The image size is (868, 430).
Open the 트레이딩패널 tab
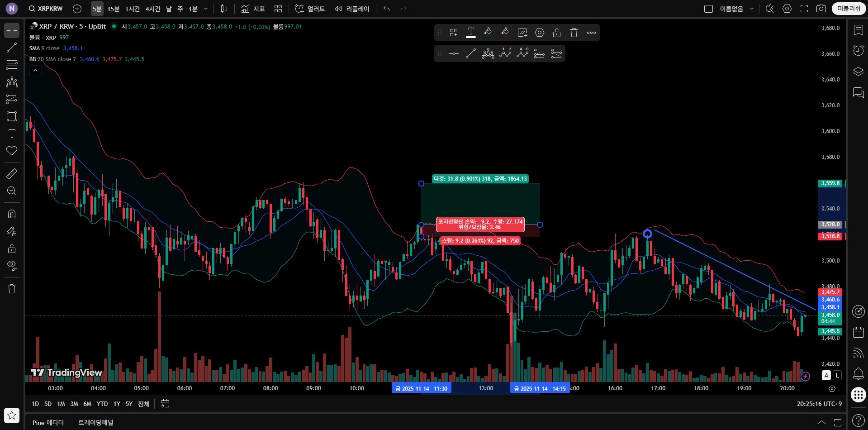[x=96, y=423]
